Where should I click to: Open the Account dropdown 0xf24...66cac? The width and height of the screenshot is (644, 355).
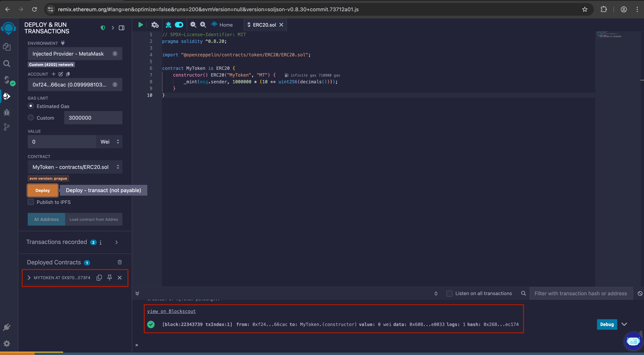(x=75, y=84)
